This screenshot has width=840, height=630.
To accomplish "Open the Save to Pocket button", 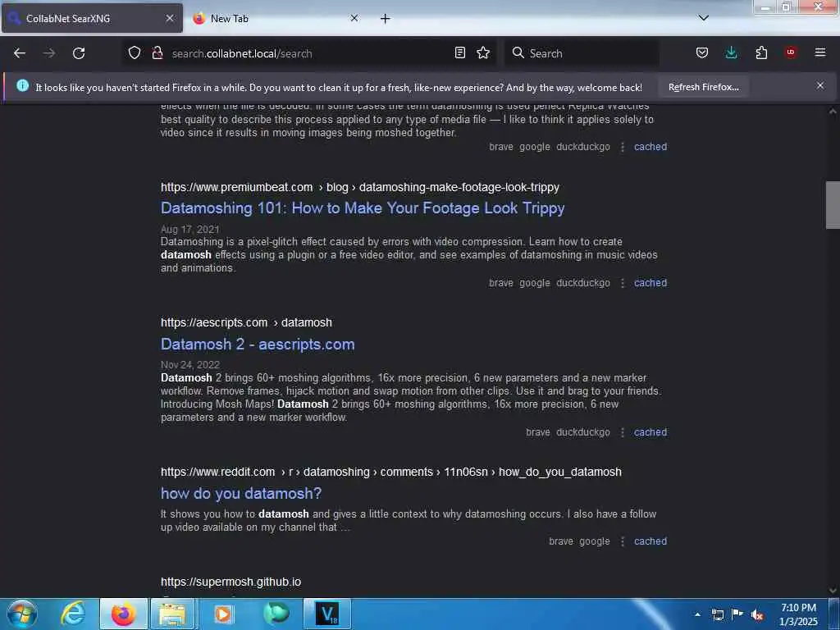I will pos(702,52).
